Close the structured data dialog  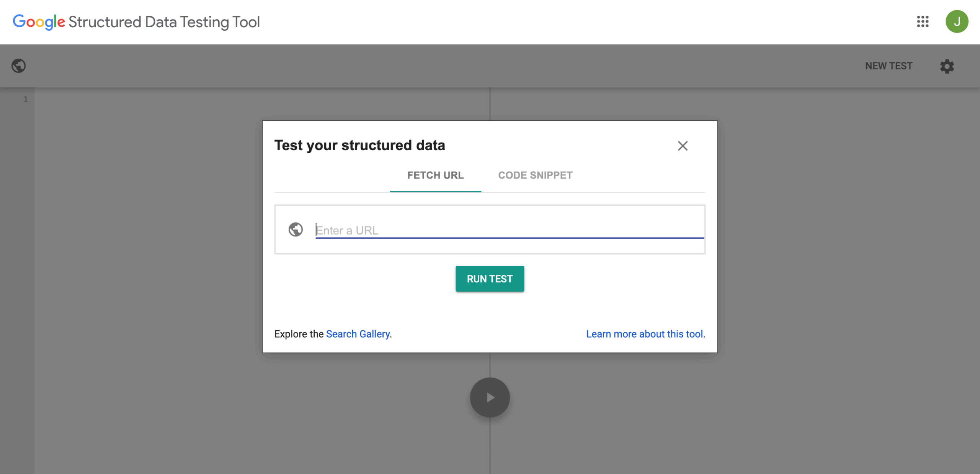(683, 146)
